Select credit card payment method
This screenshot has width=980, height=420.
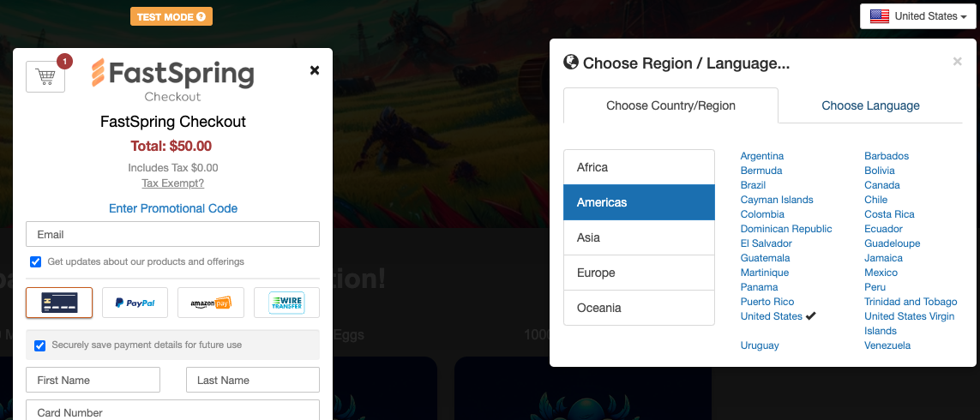pos(59,303)
